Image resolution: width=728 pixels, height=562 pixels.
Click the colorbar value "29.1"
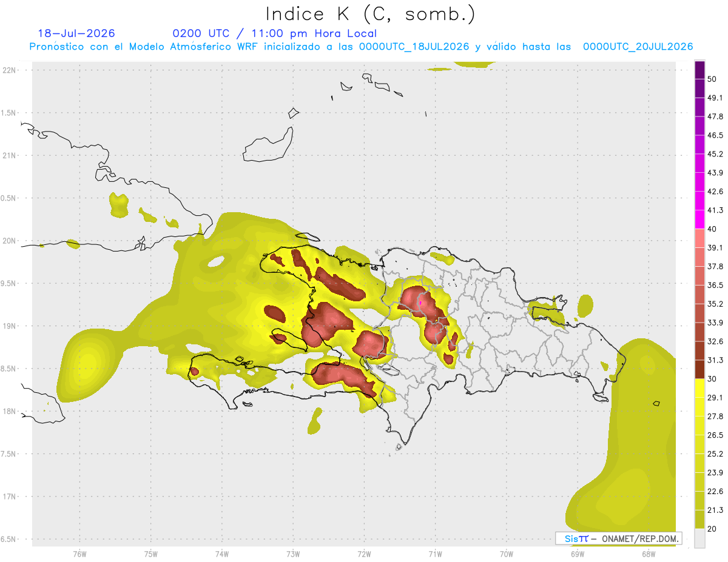click(x=715, y=397)
